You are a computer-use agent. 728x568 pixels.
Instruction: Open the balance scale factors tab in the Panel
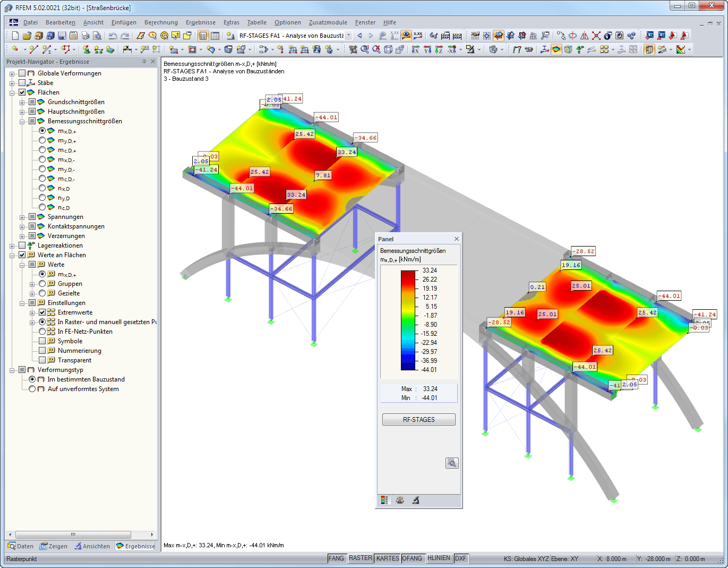point(400,500)
